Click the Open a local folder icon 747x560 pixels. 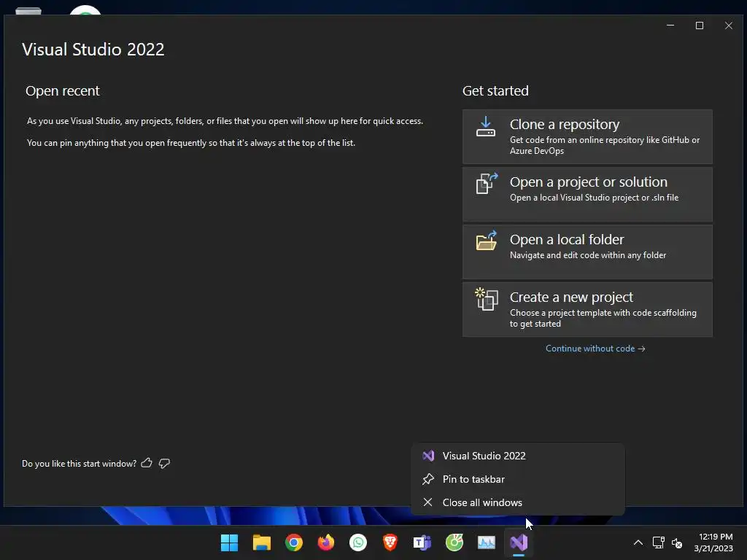coord(487,241)
